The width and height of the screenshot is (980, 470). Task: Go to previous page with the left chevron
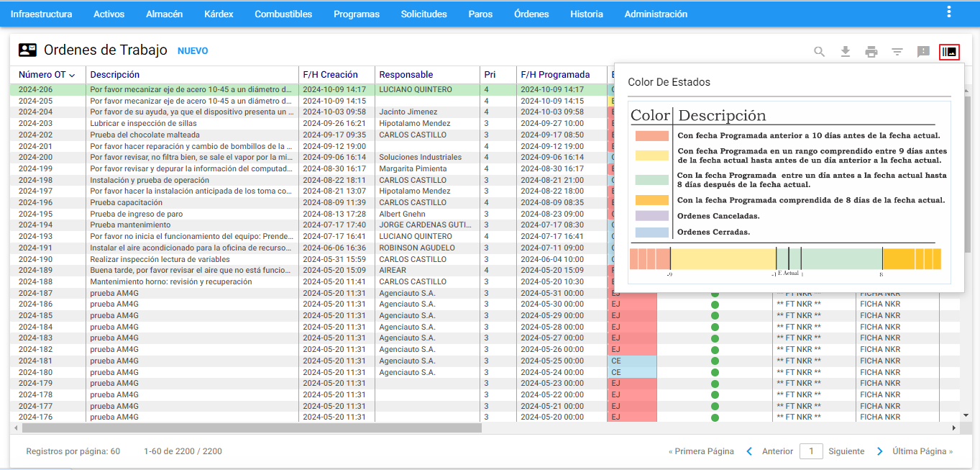tap(749, 451)
